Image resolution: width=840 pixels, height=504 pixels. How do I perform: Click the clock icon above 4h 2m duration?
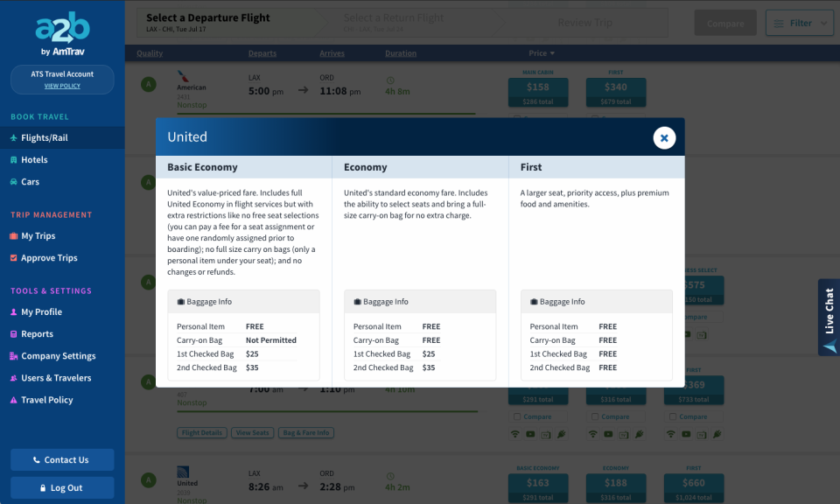coord(390,476)
